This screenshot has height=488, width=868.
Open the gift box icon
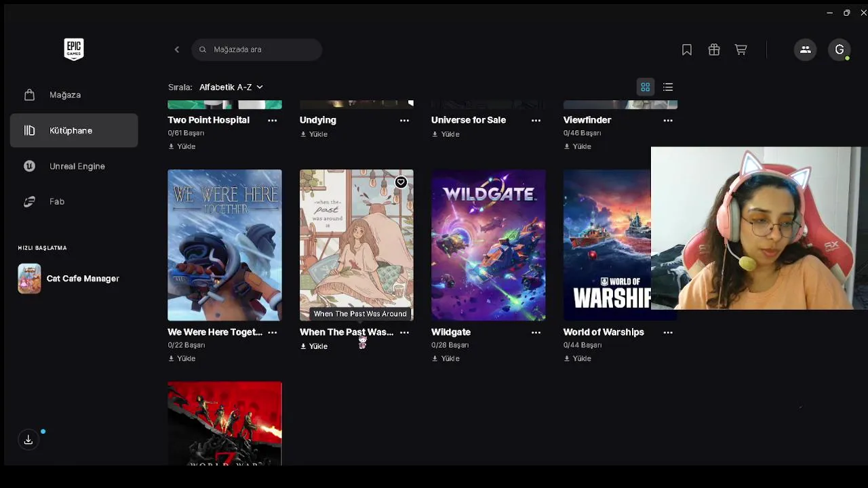[714, 49]
